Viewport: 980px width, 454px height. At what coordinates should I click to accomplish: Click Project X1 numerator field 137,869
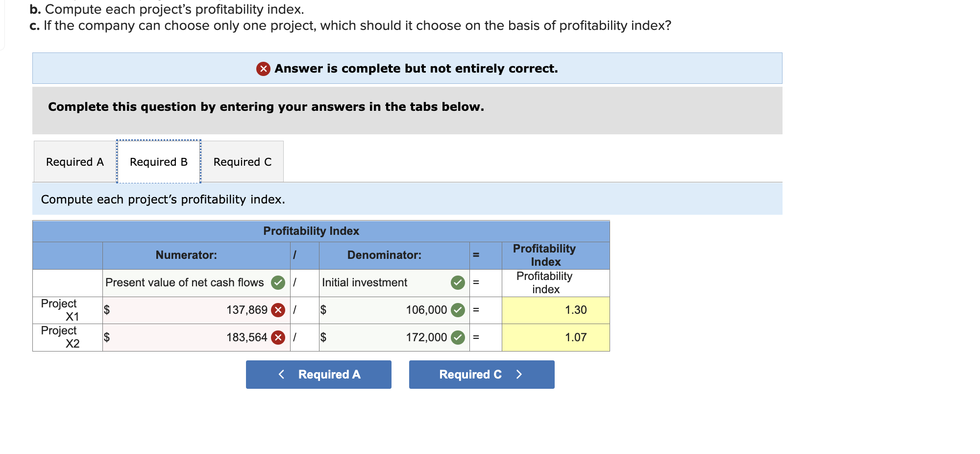[x=196, y=310]
